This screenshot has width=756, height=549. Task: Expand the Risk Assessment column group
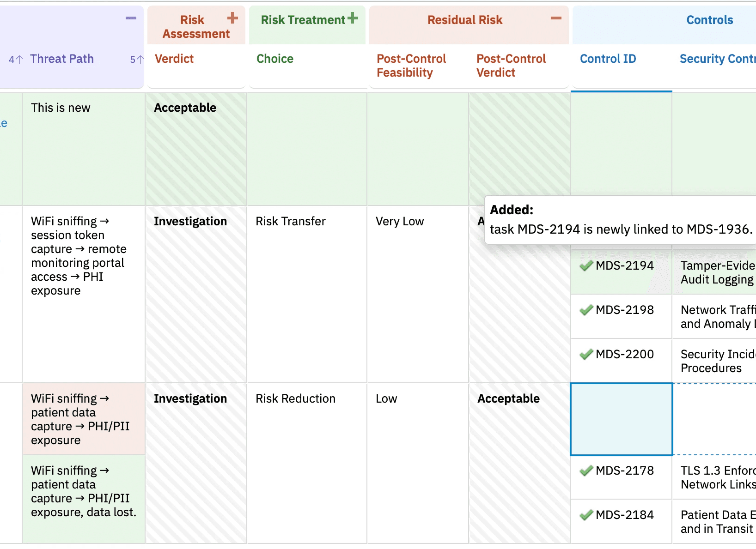tap(232, 18)
